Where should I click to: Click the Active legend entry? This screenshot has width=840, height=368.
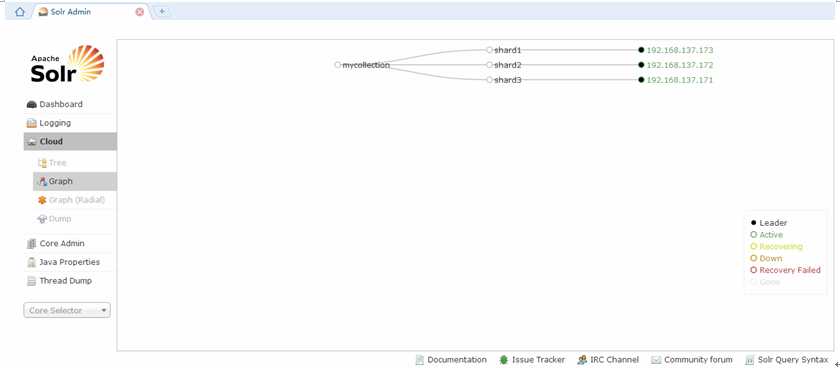(x=767, y=235)
